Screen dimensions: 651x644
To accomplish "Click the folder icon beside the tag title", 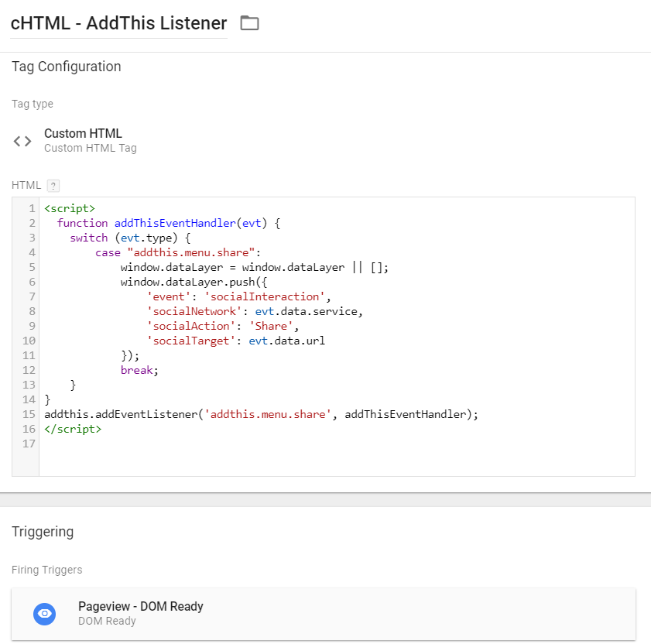I will 249,23.
